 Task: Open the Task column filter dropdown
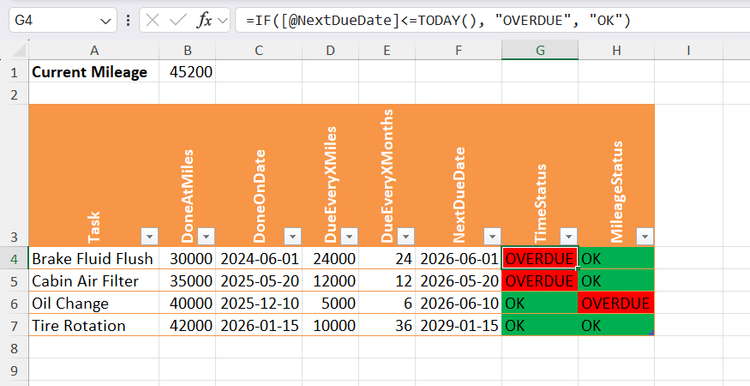pos(150,236)
